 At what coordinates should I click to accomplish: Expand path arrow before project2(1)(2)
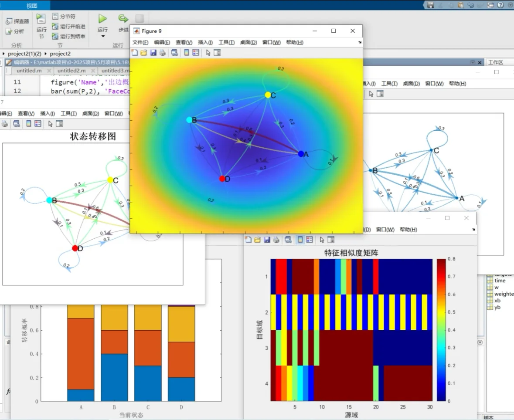[x=3, y=54]
